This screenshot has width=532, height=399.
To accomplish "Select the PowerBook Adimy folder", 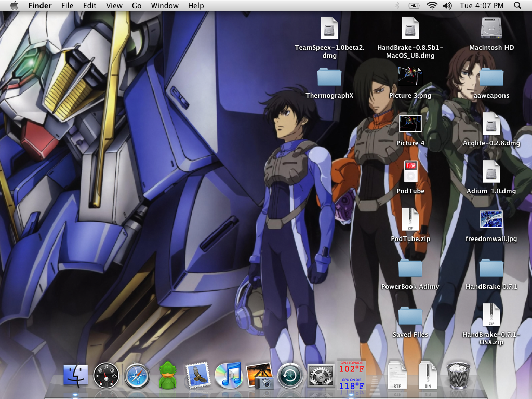I will pos(410,268).
